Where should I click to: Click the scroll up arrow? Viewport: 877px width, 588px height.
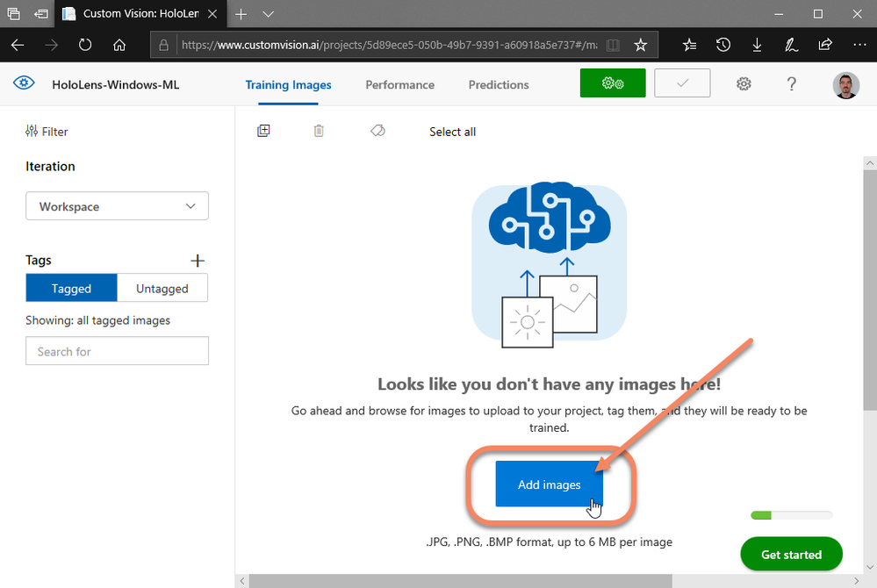pyautogui.click(x=870, y=163)
